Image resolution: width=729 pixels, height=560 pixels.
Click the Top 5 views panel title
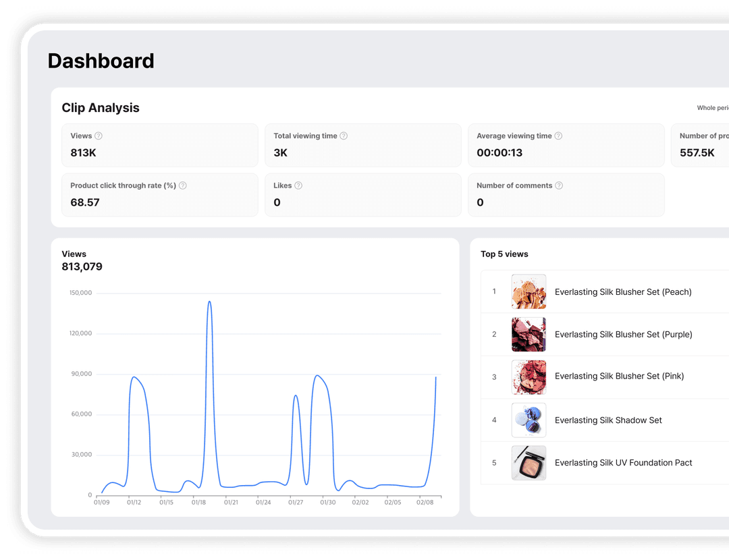[x=504, y=254]
